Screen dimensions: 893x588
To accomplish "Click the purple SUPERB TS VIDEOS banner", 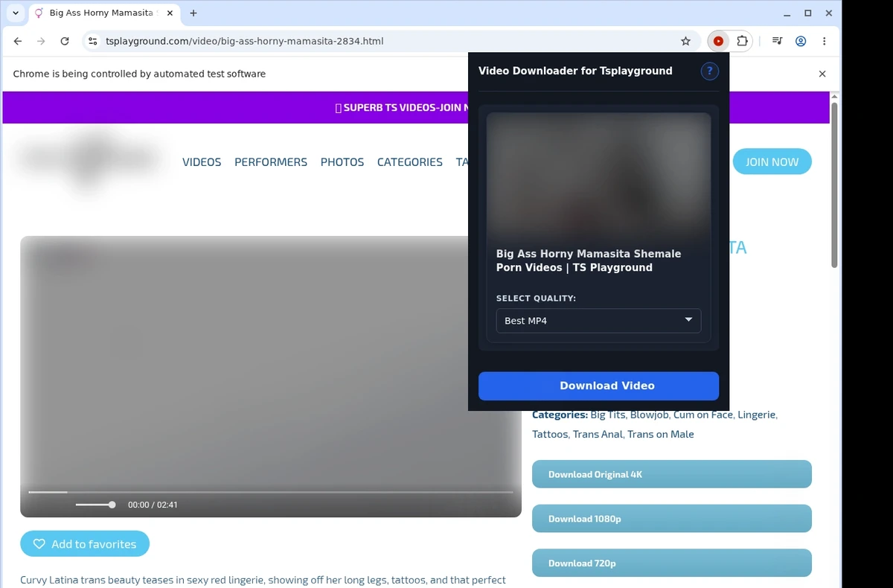I will point(416,108).
